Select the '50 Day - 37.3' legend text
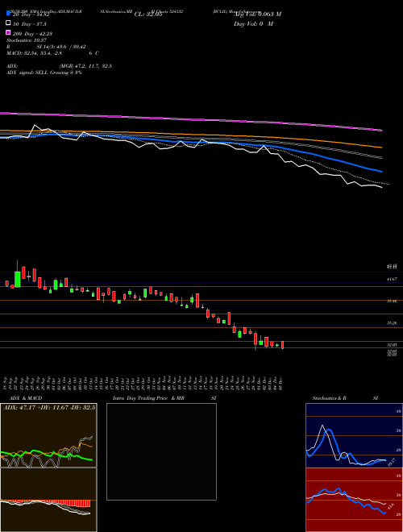The height and width of the screenshot is (532, 403). point(30,24)
